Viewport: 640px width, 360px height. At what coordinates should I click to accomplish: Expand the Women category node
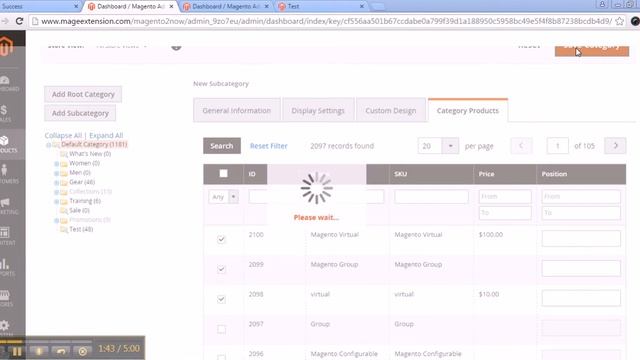(x=57, y=164)
